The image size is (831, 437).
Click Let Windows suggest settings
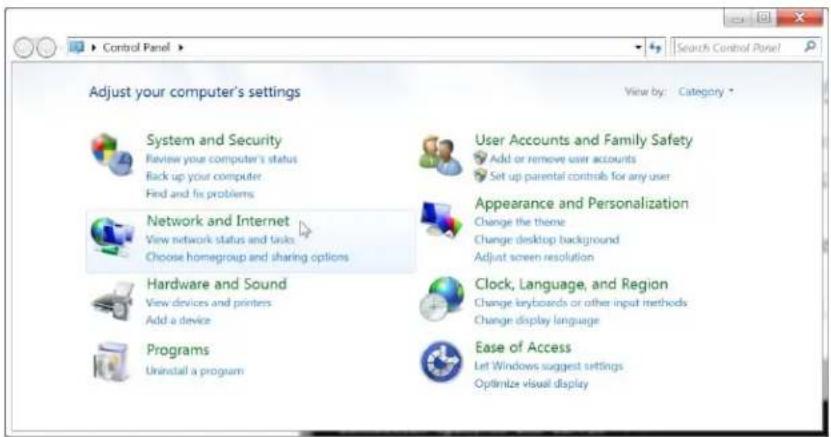pyautogui.click(x=549, y=366)
